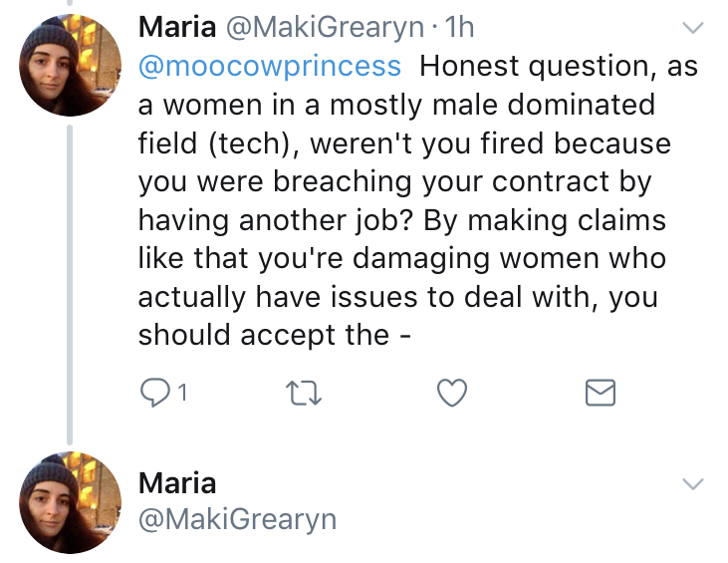Open the bold Maria name in first tweet

coord(175,28)
